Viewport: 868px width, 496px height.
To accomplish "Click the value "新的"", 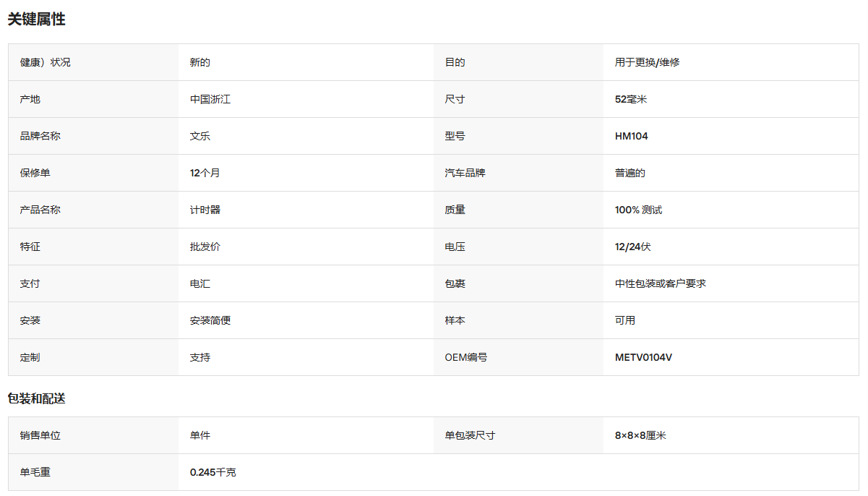I will tap(200, 62).
